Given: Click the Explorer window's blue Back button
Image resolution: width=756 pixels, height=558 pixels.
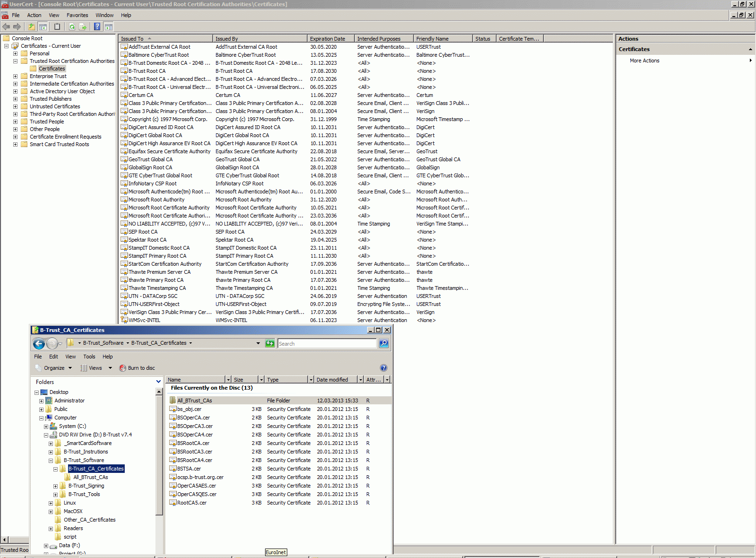Looking at the screenshot, I should [39, 344].
